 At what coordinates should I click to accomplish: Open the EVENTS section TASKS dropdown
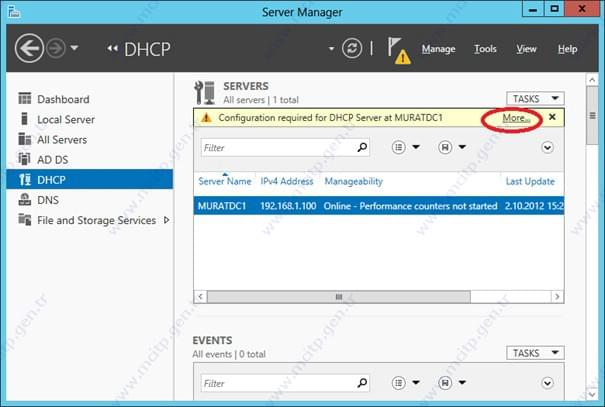pyautogui.click(x=535, y=353)
